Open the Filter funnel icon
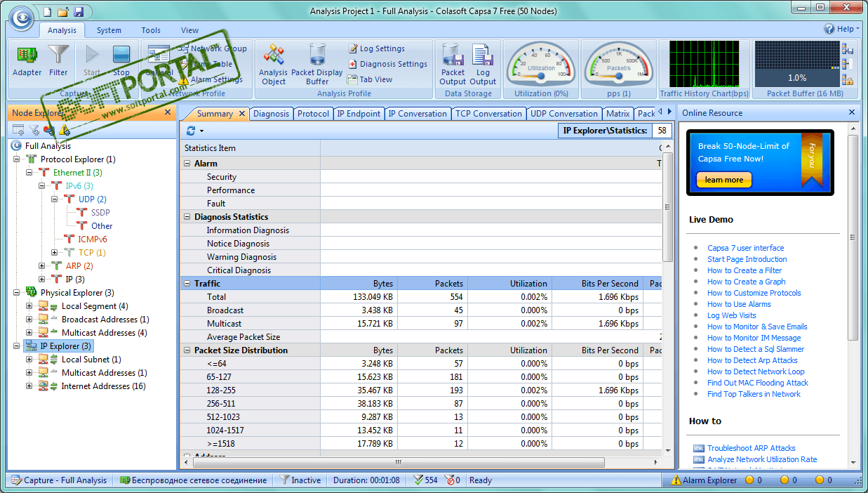The width and height of the screenshot is (868, 493). pyautogui.click(x=58, y=60)
